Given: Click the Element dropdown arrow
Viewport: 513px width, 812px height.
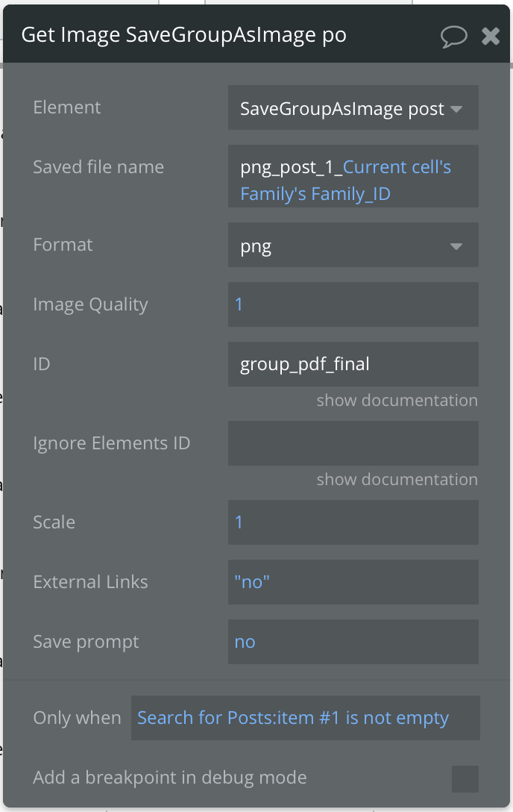Looking at the screenshot, I should pos(456,109).
